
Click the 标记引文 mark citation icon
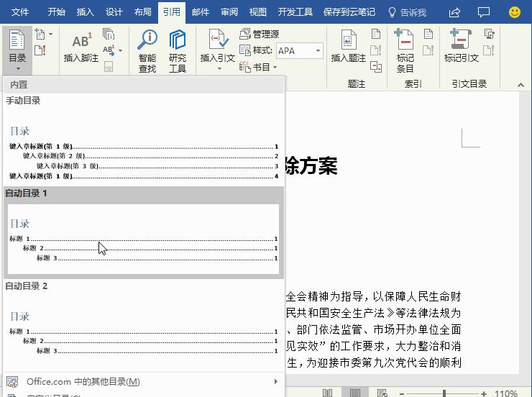(x=461, y=40)
